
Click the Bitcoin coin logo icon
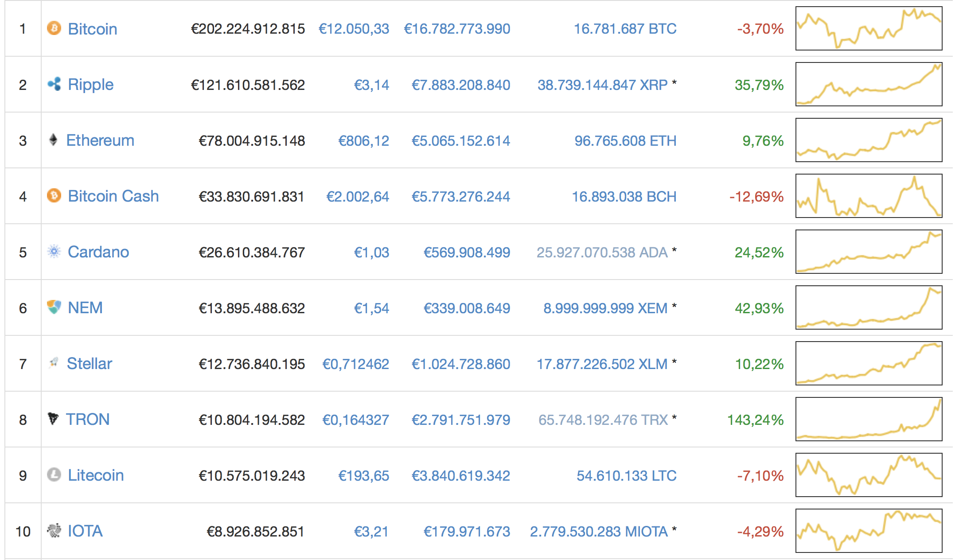click(x=54, y=29)
